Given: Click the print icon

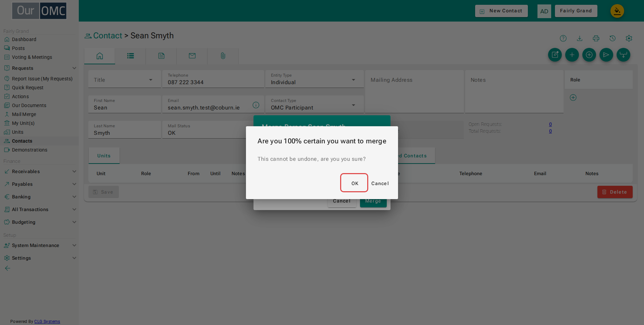Looking at the screenshot, I should tap(596, 38).
